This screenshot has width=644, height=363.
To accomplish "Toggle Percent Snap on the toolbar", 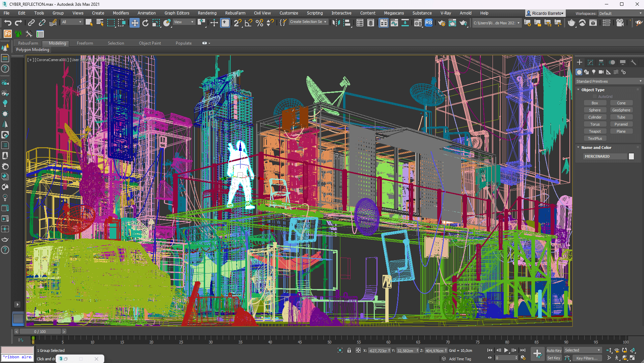I will click(259, 23).
